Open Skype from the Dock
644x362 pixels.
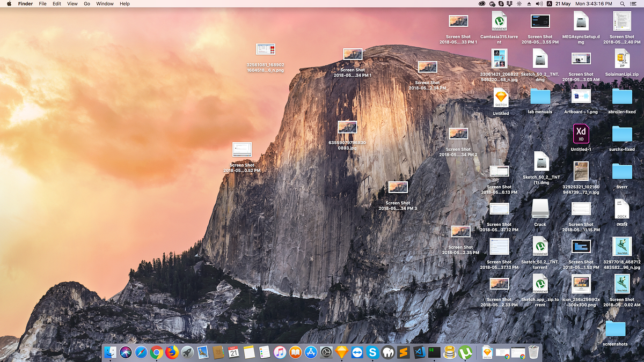click(373, 352)
